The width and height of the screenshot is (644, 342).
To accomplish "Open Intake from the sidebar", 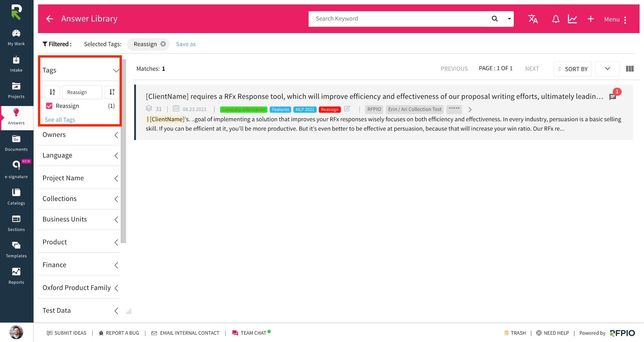I will 16,64.
